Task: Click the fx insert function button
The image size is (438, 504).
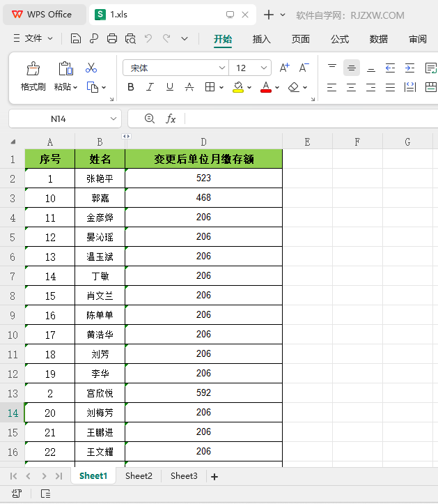Action: click(x=171, y=119)
